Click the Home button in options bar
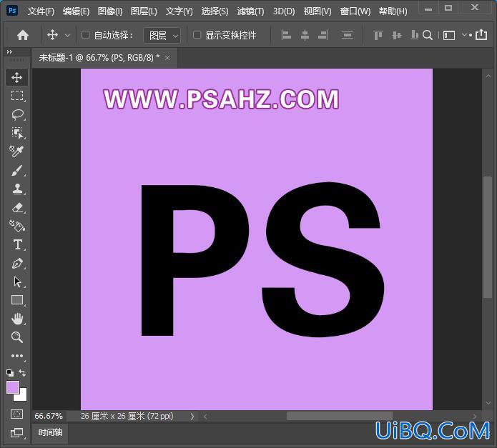 click(x=23, y=35)
